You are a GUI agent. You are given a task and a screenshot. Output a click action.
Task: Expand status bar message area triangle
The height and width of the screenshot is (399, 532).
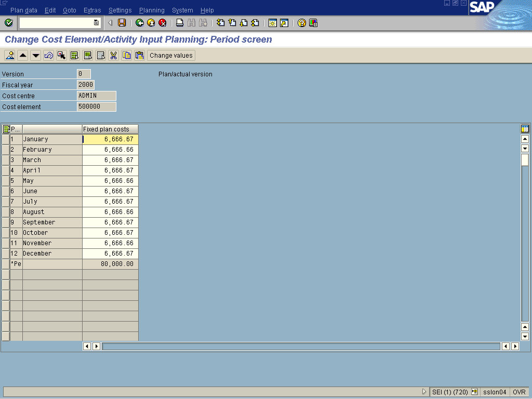(x=424, y=392)
